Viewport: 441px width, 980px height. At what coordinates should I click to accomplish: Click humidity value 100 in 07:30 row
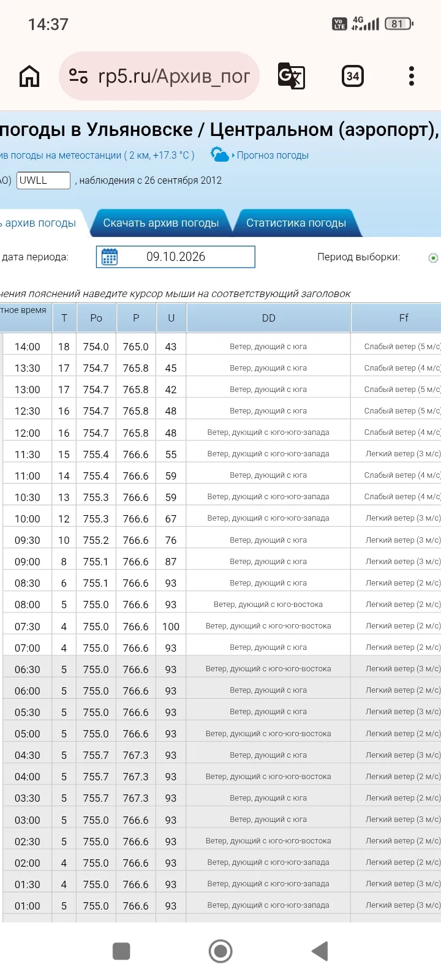pyautogui.click(x=171, y=627)
